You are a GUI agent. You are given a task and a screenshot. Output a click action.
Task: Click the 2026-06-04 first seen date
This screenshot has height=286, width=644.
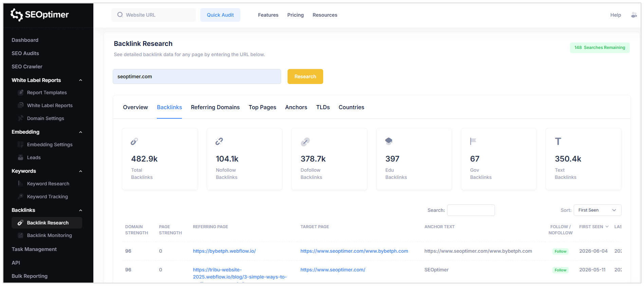tap(593, 251)
